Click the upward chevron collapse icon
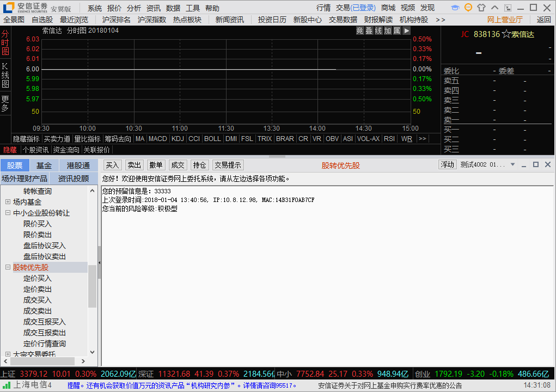This screenshot has height=392, width=556. 494,8
